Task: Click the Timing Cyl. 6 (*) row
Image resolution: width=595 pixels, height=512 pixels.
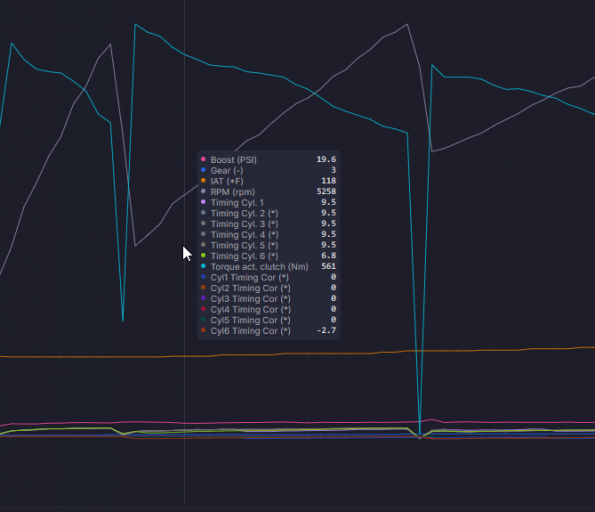Action: pyautogui.click(x=269, y=255)
